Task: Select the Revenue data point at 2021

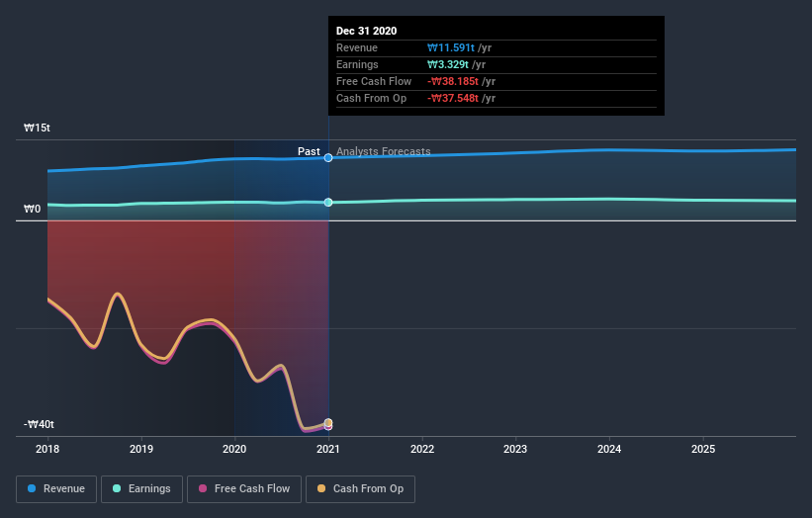Action: pos(328,158)
